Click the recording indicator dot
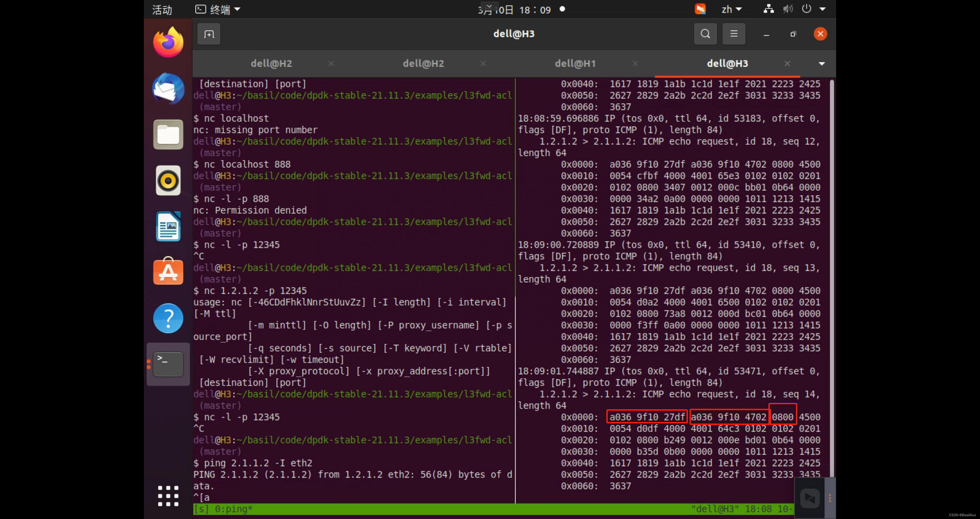The image size is (980, 519). coord(562,9)
